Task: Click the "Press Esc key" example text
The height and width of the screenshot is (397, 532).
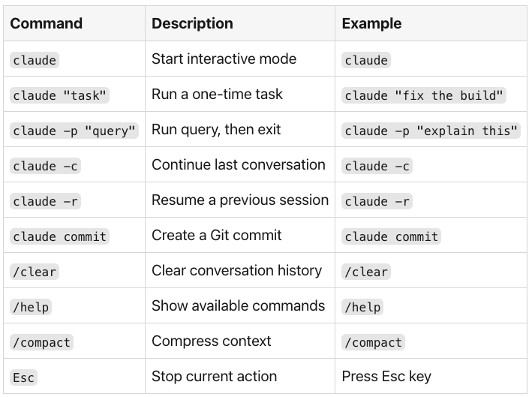Action: (386, 377)
